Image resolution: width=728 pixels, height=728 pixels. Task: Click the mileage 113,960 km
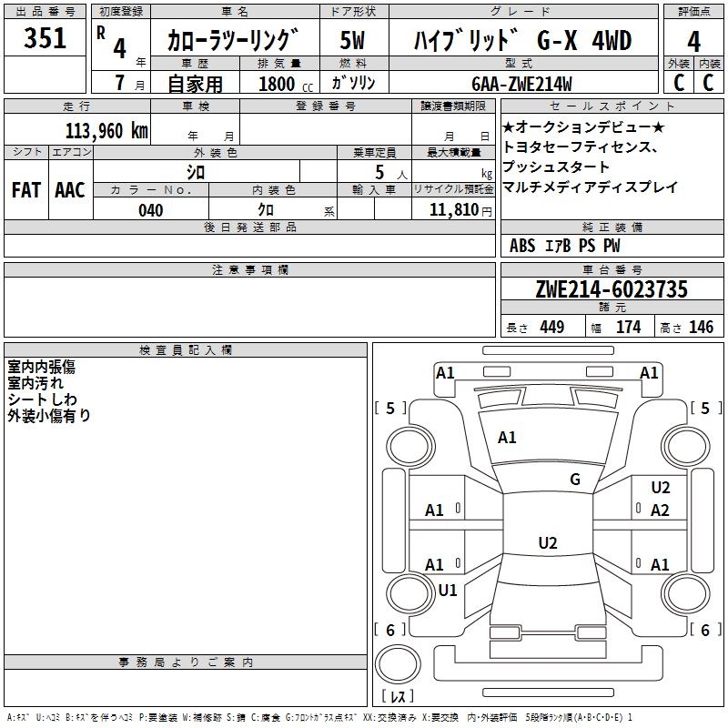(106, 131)
